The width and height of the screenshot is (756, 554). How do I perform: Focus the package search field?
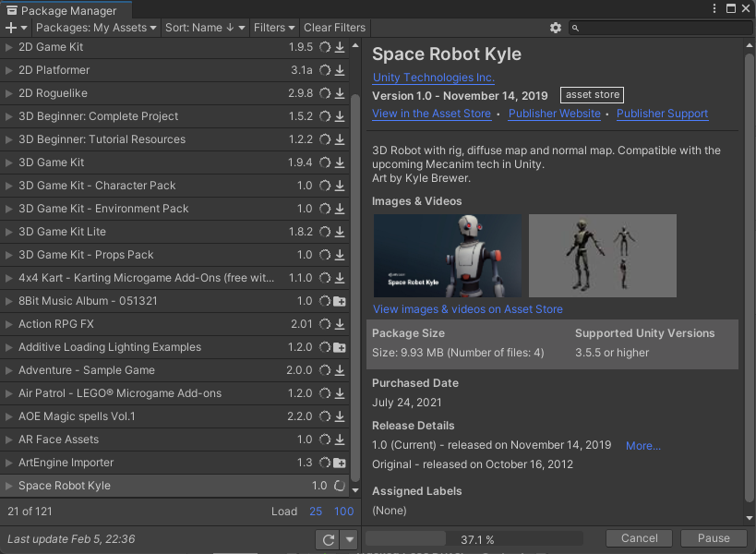point(661,28)
